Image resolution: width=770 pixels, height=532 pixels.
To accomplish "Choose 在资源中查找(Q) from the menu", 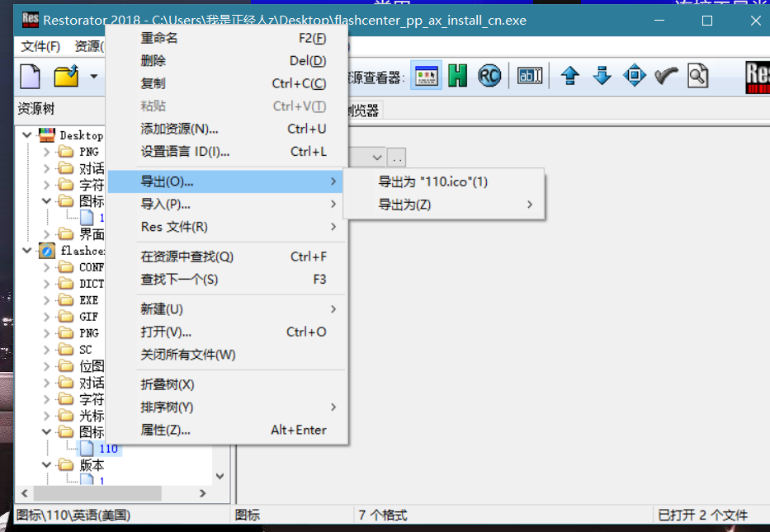I will tap(227, 257).
